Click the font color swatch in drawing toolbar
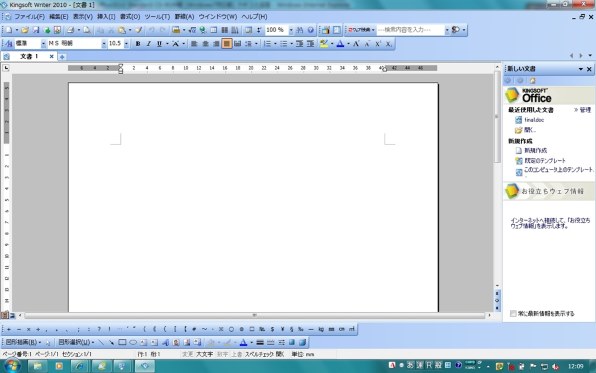This screenshot has width=596, height=373. tap(243, 343)
